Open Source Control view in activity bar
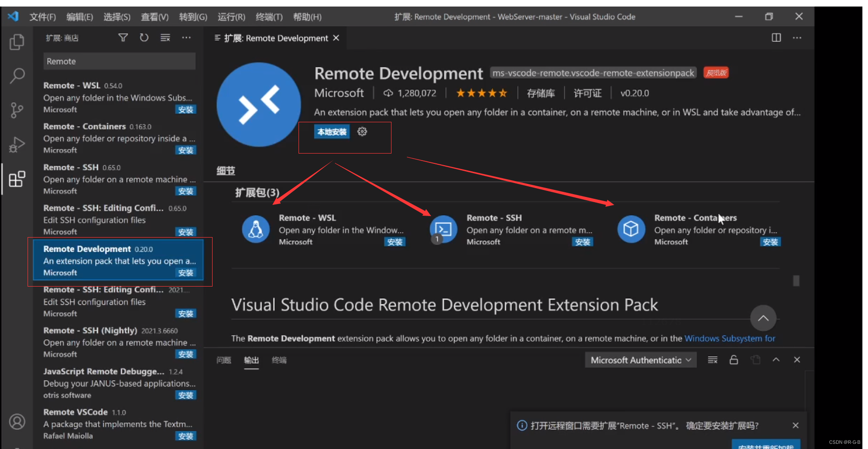868x449 pixels. (17, 110)
